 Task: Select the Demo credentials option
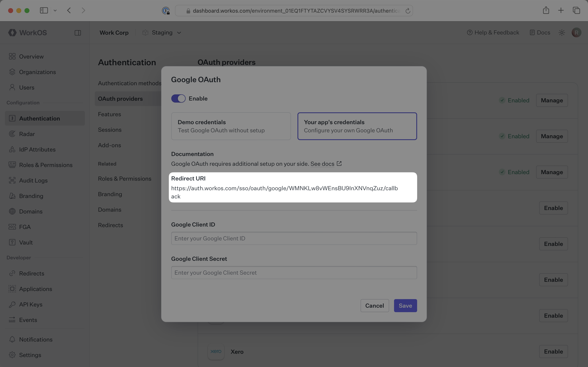231,126
